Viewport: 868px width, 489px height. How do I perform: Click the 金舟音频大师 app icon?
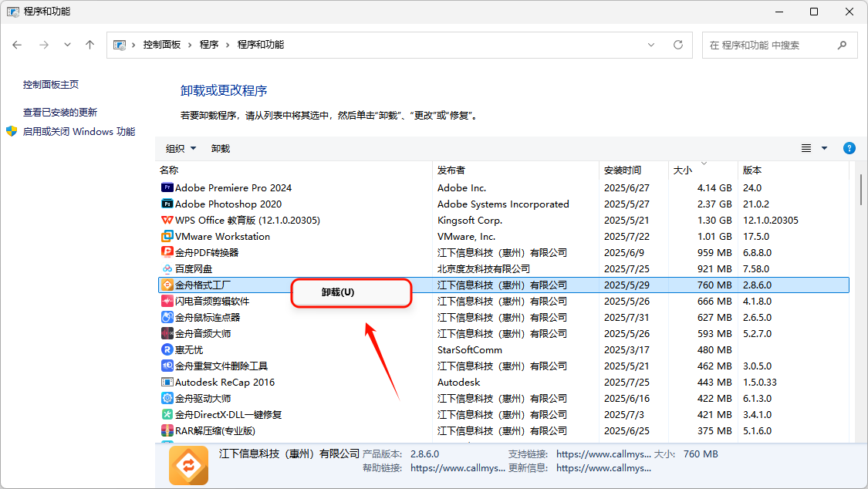pyautogui.click(x=167, y=333)
